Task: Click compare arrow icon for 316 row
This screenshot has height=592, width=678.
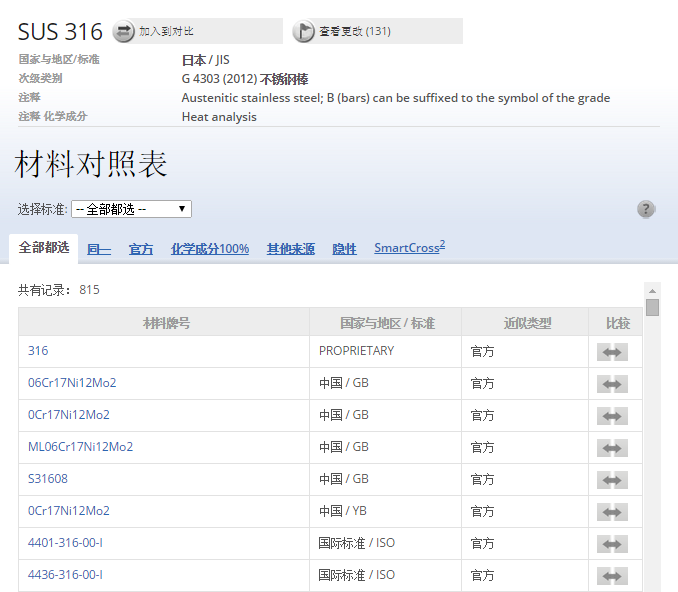Action: point(612,352)
